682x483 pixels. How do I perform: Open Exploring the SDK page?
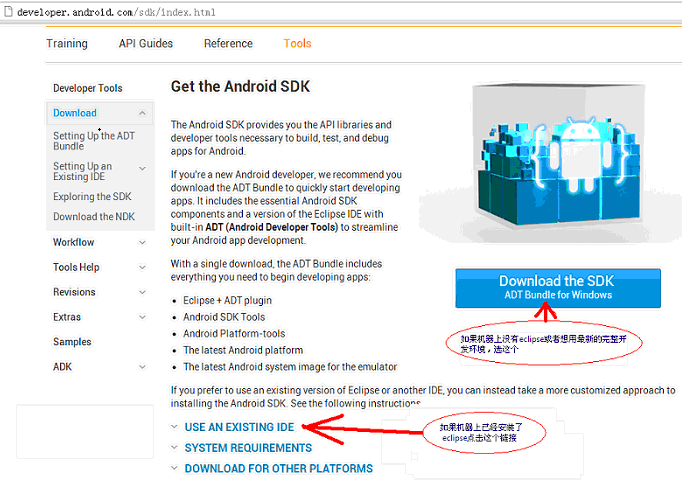tap(92, 197)
